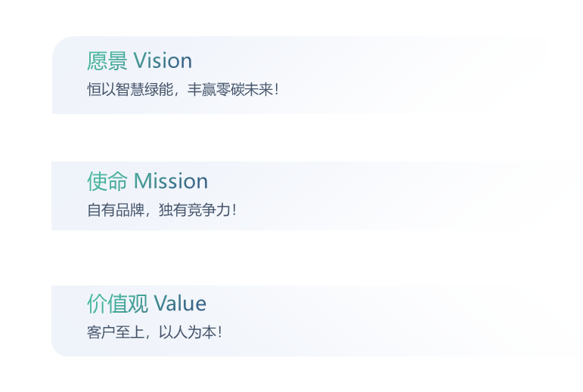Click the 使命 heading characters
This screenshot has width=583, height=392.
pos(107,181)
